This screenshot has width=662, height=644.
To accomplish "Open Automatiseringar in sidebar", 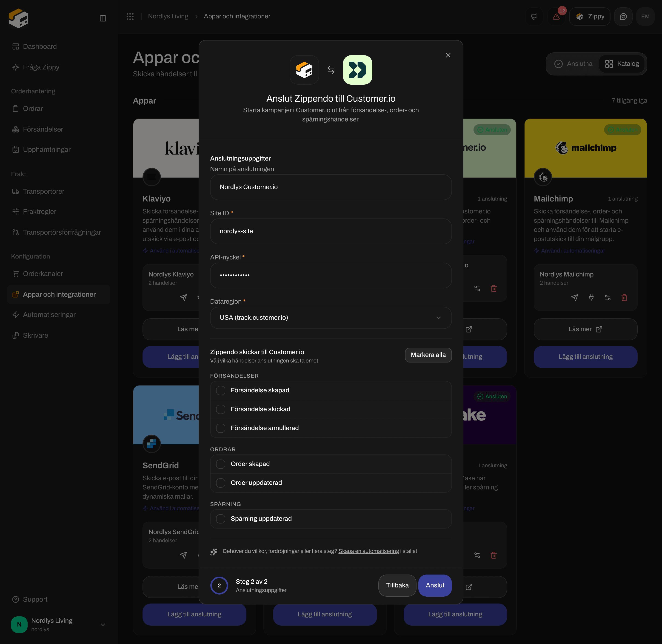I will pyautogui.click(x=59, y=315).
